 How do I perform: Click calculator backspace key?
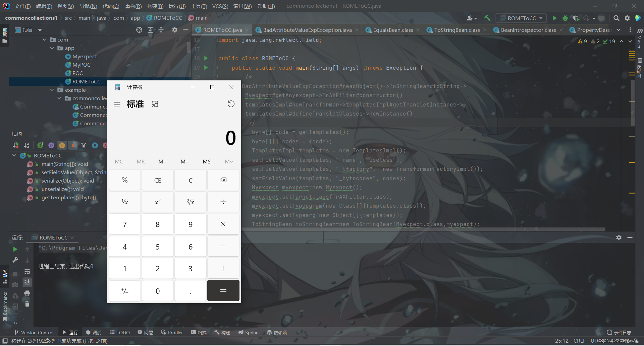click(x=223, y=180)
